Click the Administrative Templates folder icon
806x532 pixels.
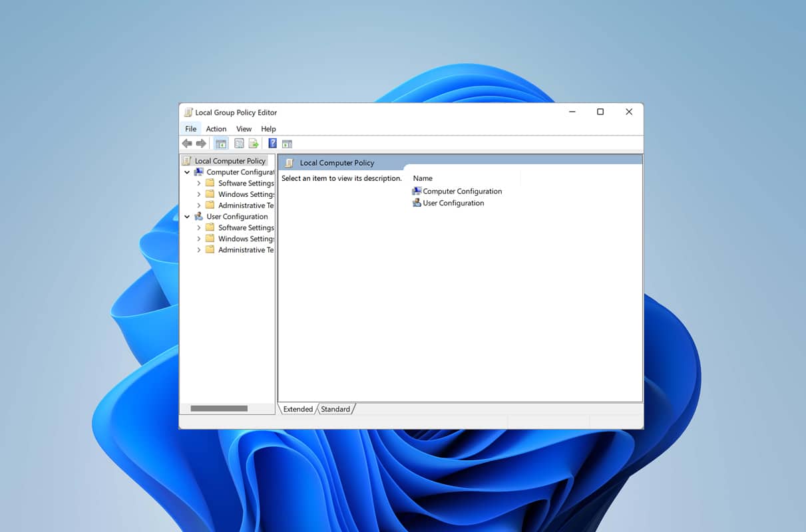211,205
